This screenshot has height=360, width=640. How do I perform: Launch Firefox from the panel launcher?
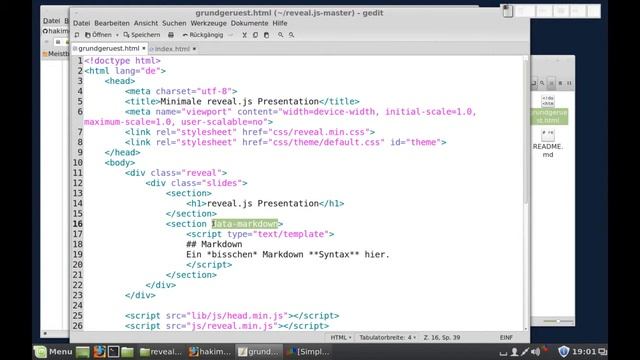pos(99,352)
